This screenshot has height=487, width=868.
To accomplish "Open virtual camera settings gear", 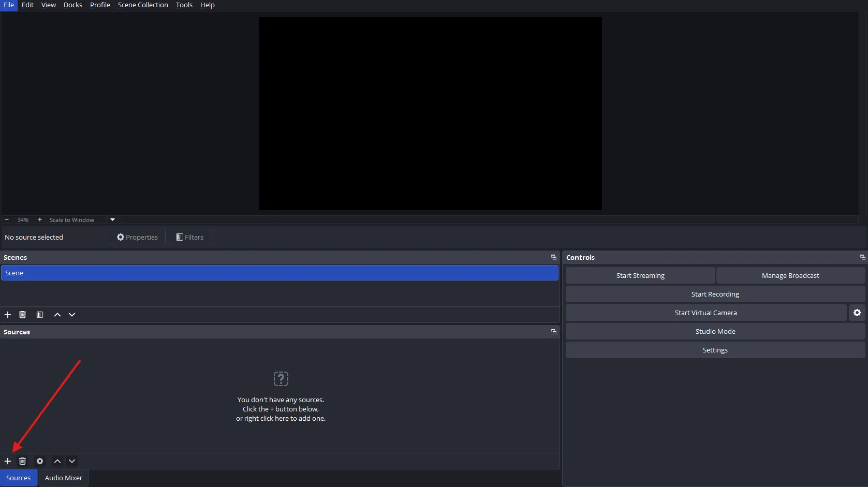I will point(857,313).
